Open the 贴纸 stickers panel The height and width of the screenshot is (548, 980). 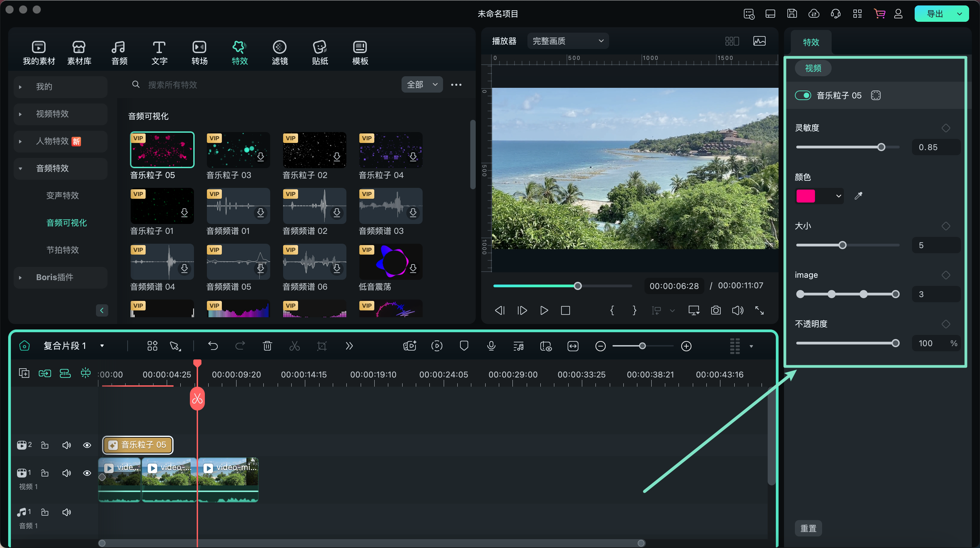(x=320, y=52)
